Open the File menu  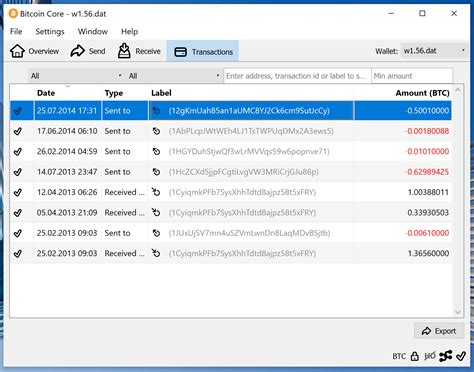tap(16, 32)
